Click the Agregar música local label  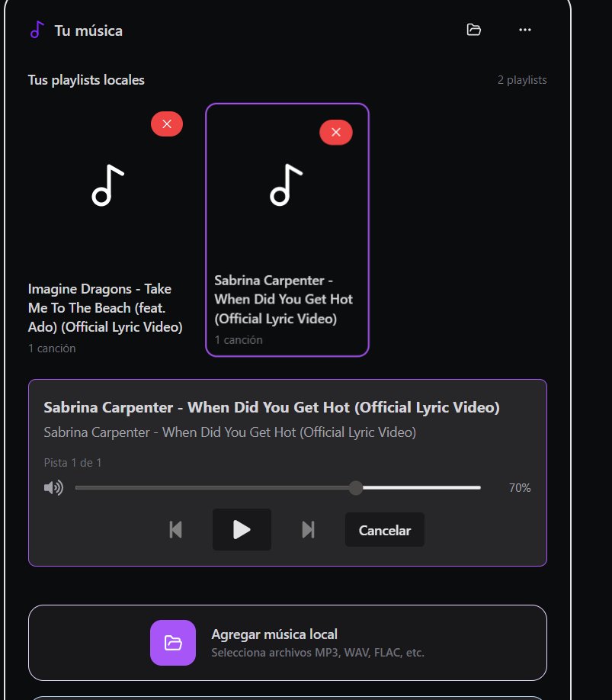pyautogui.click(x=274, y=634)
